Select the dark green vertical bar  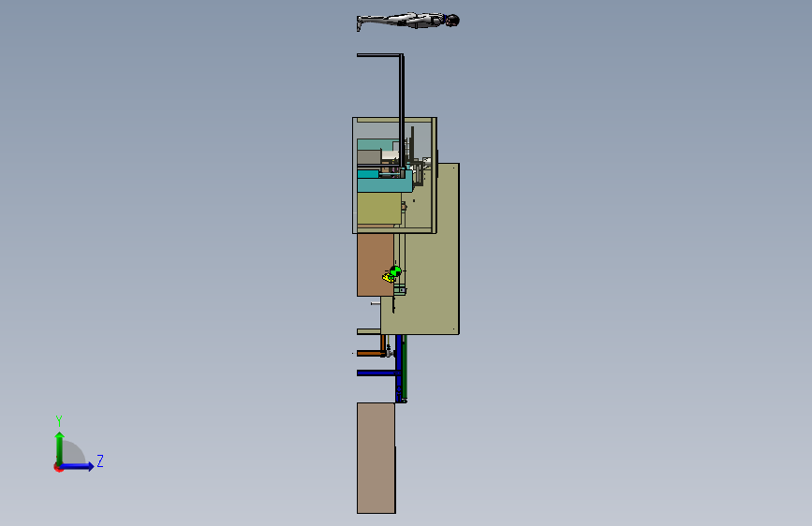pyautogui.click(x=405, y=368)
